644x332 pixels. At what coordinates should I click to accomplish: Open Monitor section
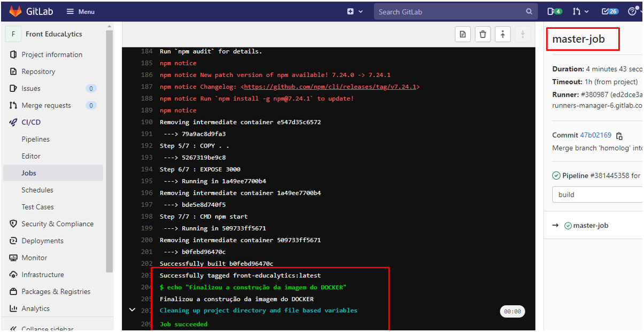click(34, 258)
